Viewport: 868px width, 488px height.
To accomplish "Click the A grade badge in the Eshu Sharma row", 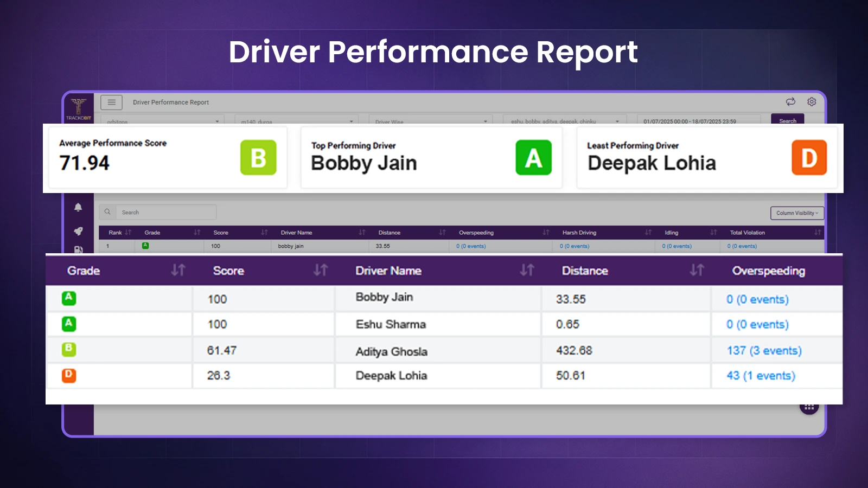I will click(x=69, y=324).
